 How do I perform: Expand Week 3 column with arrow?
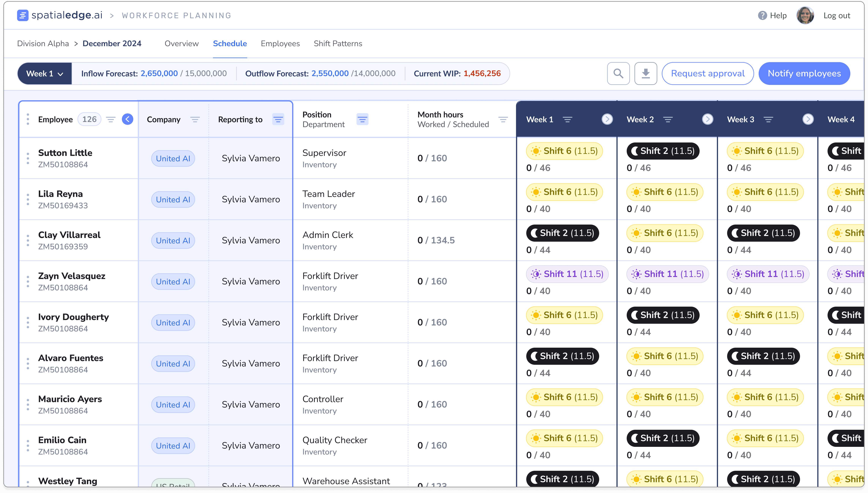pos(808,119)
